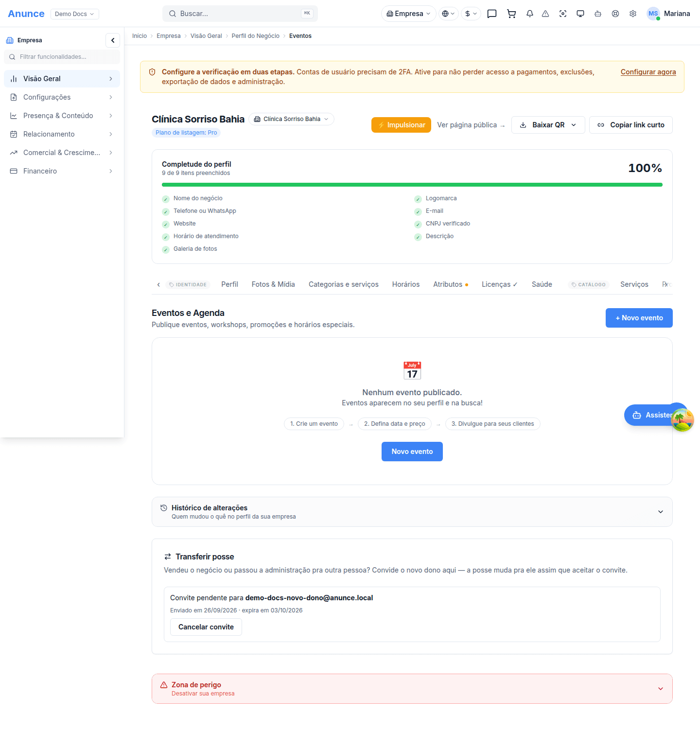Open the Baixar QR dropdown

pyautogui.click(x=548, y=125)
